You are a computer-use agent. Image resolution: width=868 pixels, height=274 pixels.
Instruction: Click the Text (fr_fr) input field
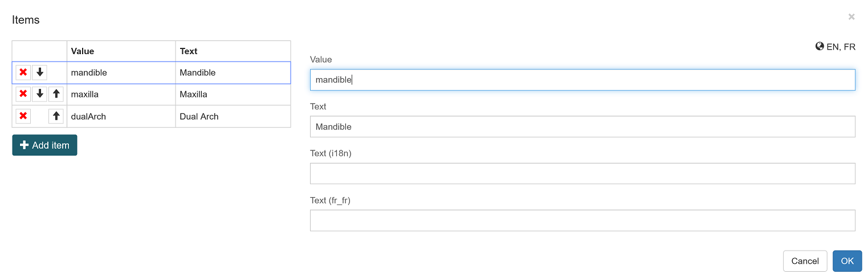click(x=582, y=220)
